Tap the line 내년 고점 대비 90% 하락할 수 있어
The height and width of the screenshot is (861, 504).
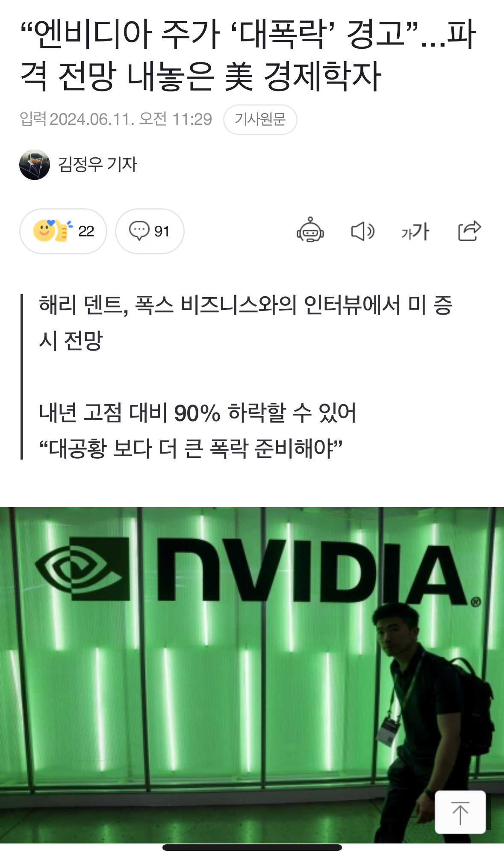pyautogui.click(x=197, y=413)
